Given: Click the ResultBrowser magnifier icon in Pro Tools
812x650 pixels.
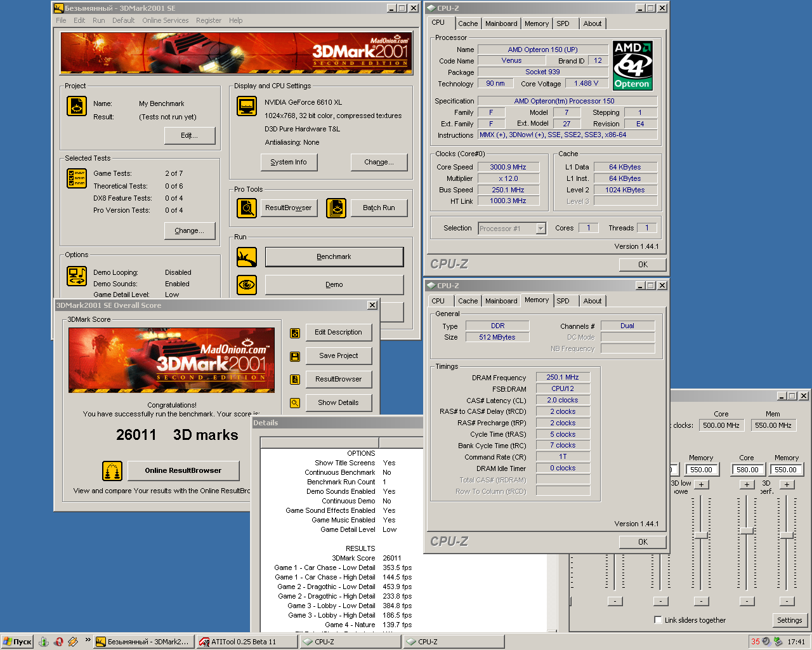Looking at the screenshot, I should tap(247, 208).
